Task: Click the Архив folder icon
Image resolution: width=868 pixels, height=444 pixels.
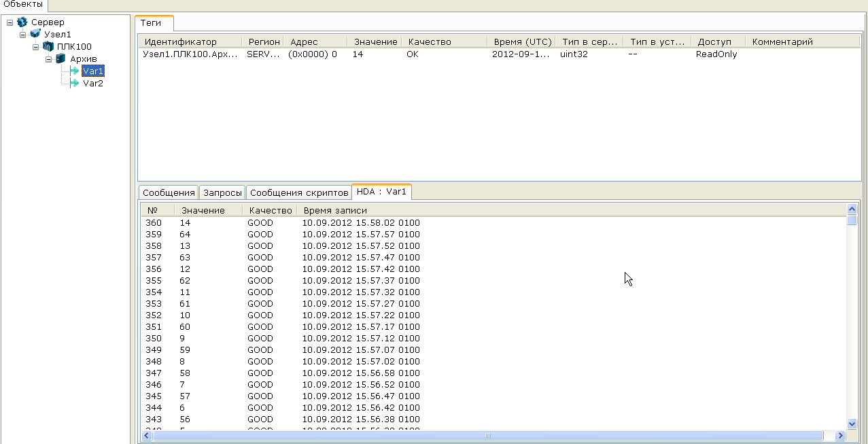Action: (x=61, y=58)
